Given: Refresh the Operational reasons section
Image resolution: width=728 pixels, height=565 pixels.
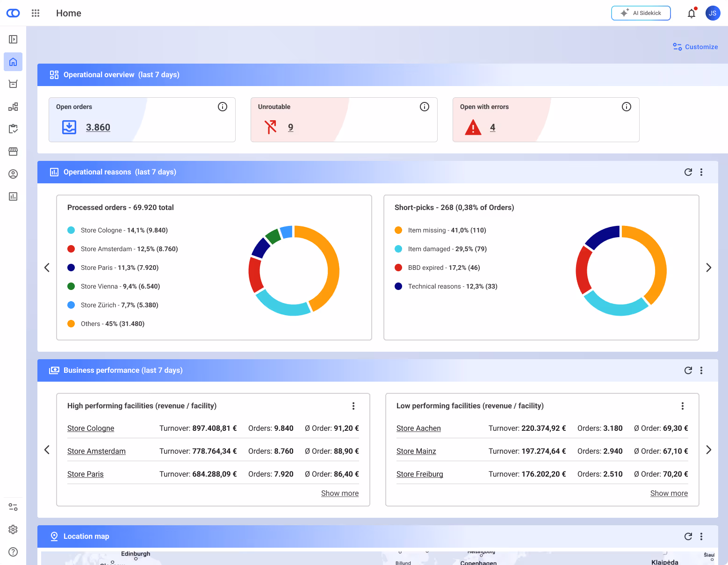Looking at the screenshot, I should (688, 172).
